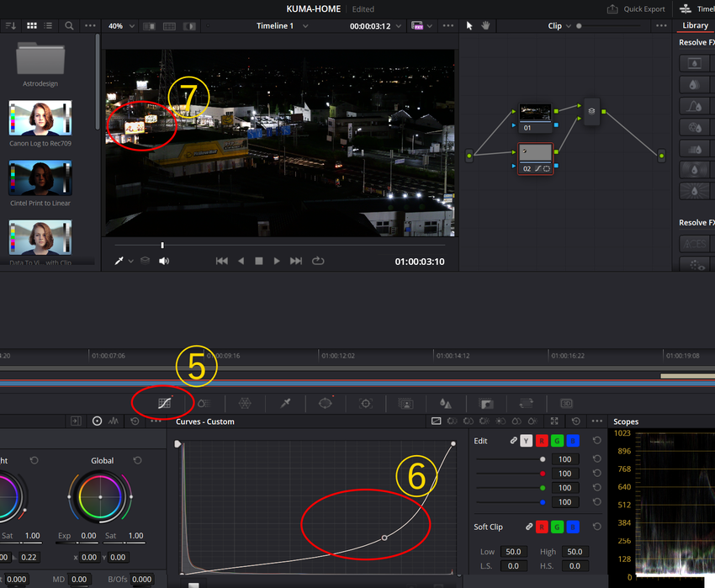Viewport: 715px width, 588px height.
Task: Toggle the Edit channel link icon
Action: click(513, 441)
